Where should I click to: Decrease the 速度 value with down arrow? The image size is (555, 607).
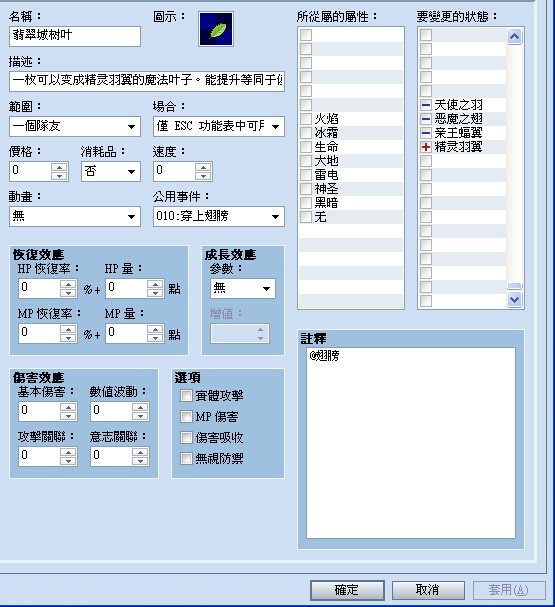click(x=203, y=176)
